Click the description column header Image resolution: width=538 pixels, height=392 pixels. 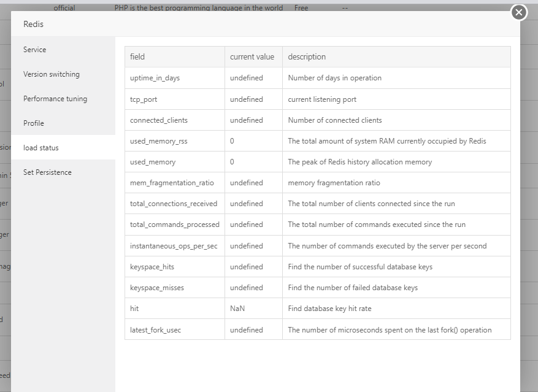coord(307,57)
